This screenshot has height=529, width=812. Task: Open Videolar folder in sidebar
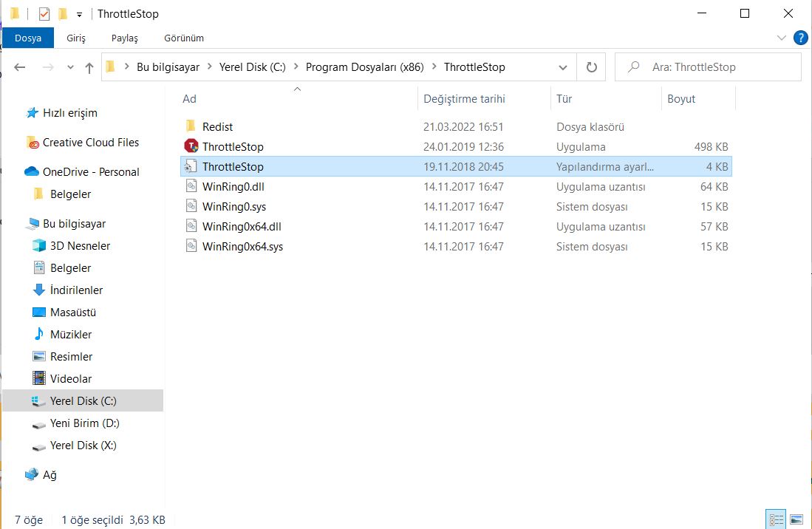tap(71, 379)
